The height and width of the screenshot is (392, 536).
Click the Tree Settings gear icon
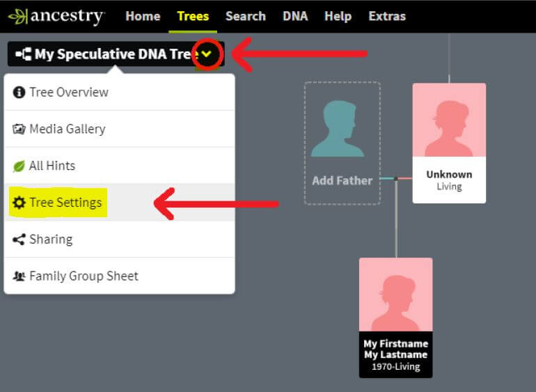pos(19,203)
